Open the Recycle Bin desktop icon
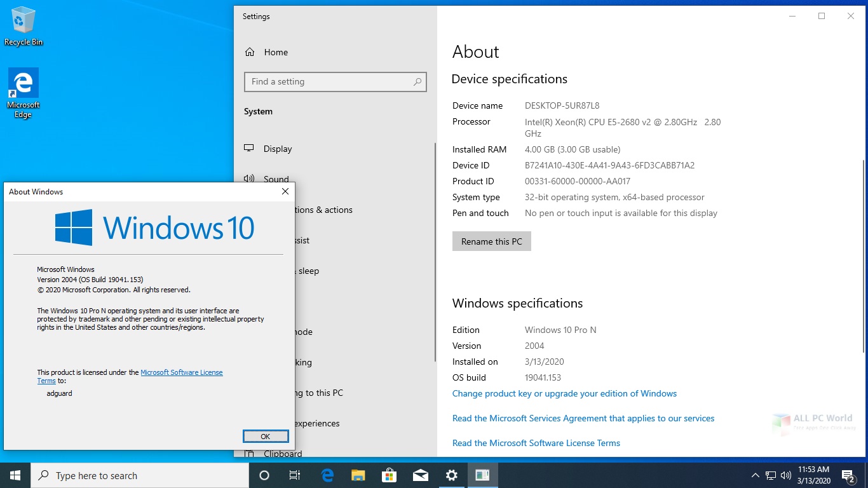868x488 pixels. click(x=24, y=27)
